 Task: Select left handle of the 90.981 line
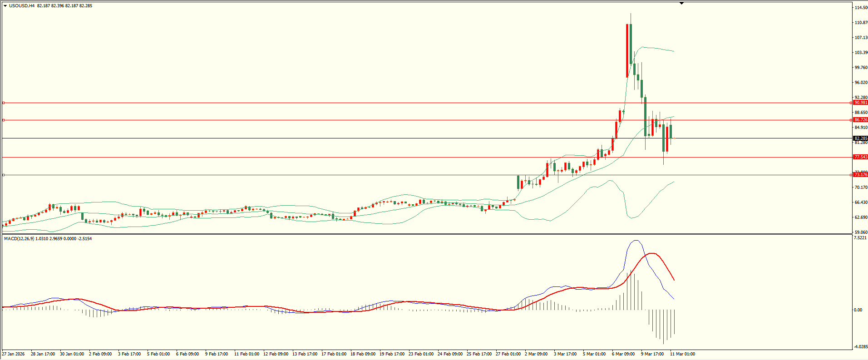[x=3, y=103]
